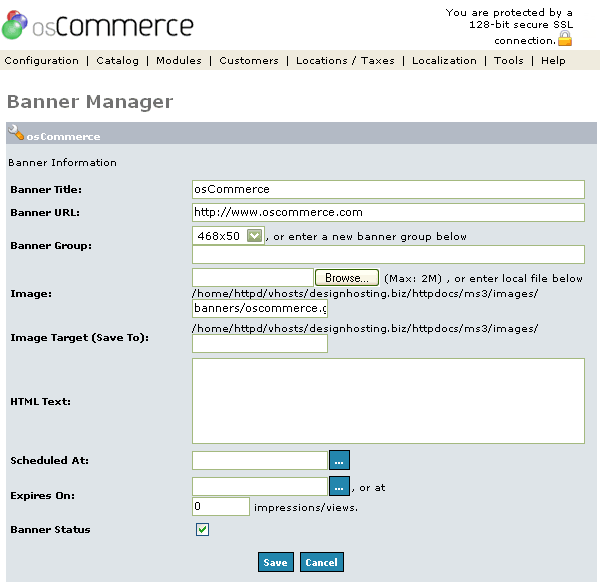
Task: Open the Locations / Taxes menu
Action: pyautogui.click(x=345, y=60)
